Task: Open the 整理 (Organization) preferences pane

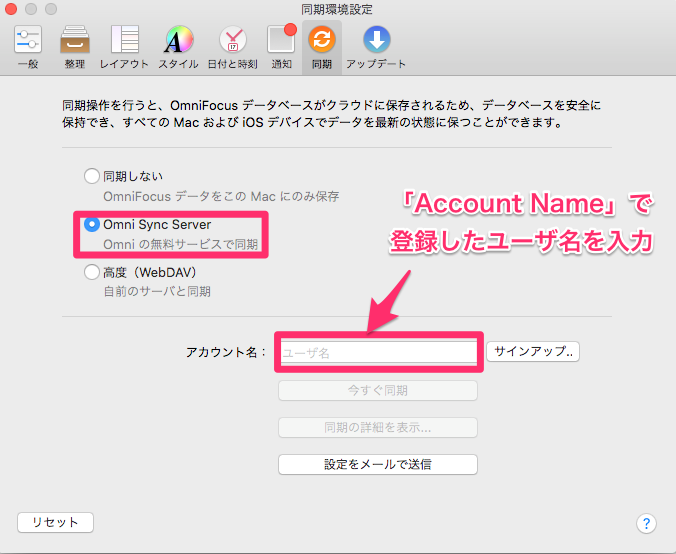Action: pyautogui.click(x=75, y=47)
